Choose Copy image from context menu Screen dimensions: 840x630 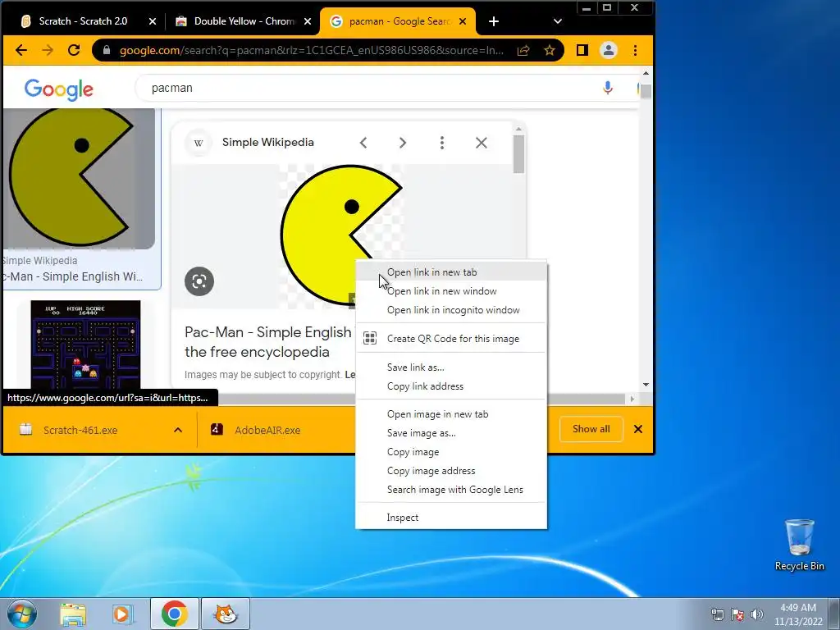click(451, 452)
